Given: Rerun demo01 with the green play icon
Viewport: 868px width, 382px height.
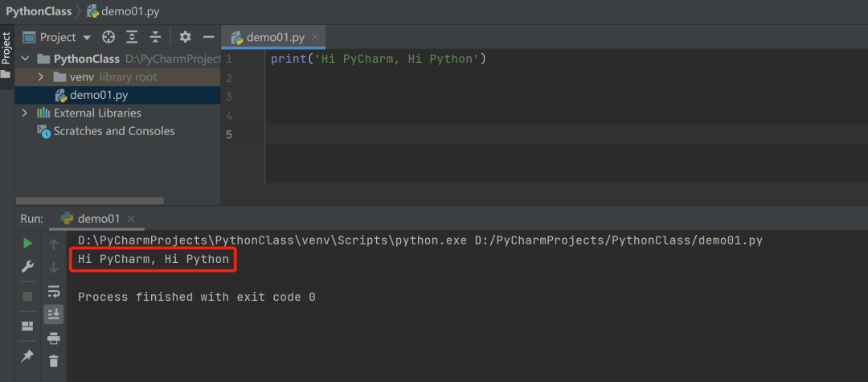Looking at the screenshot, I should pos(27,243).
